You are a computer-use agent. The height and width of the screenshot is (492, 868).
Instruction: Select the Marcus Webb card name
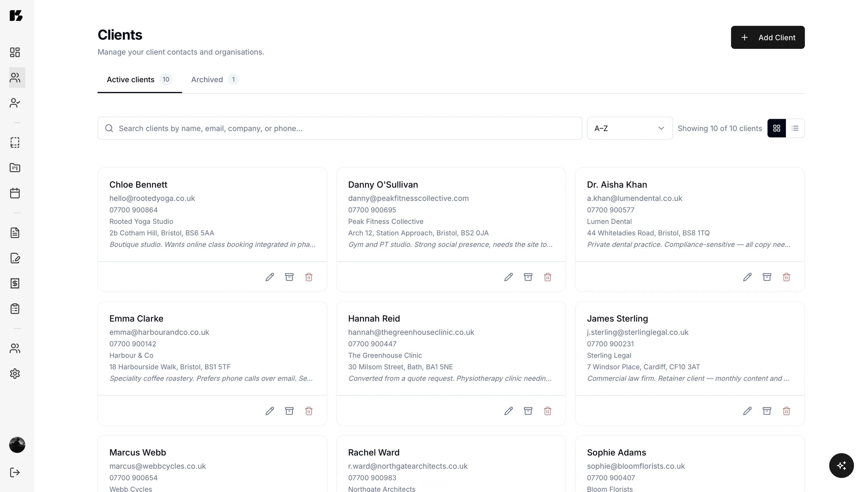point(137,453)
